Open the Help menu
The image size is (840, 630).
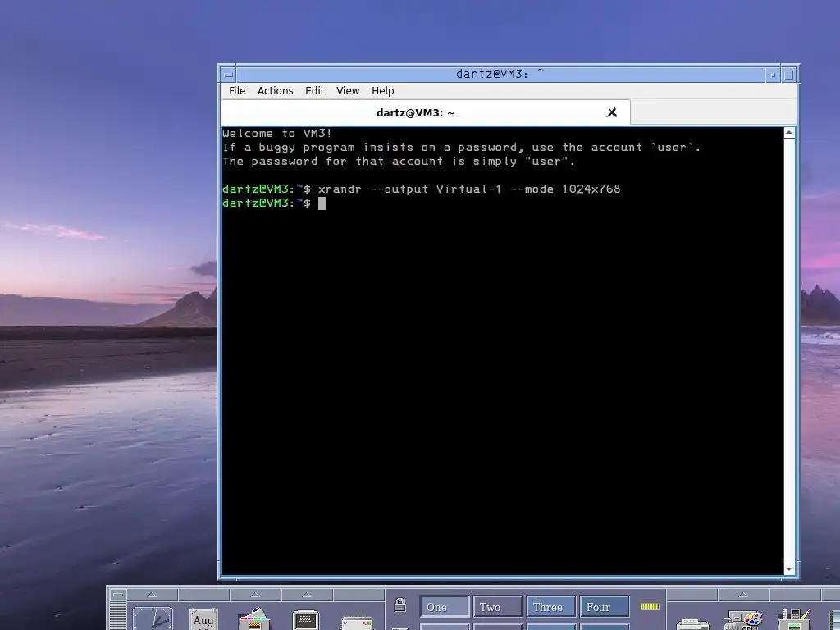point(382,90)
